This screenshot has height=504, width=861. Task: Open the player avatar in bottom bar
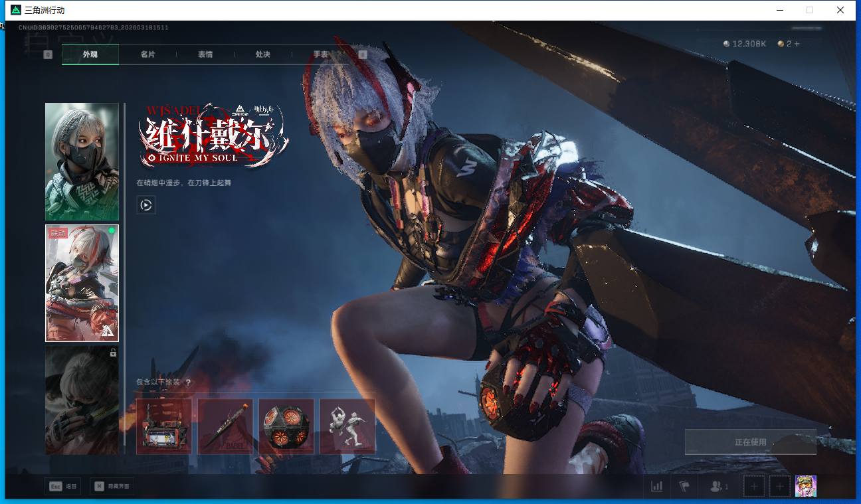click(x=806, y=486)
